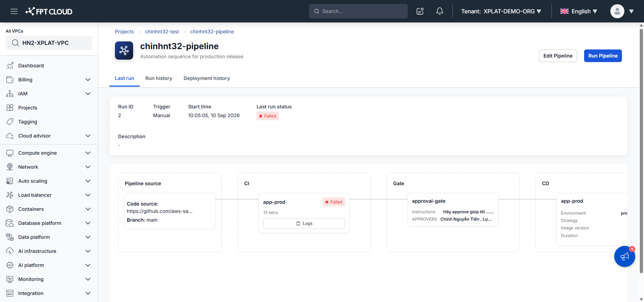This screenshot has width=644, height=302.
Task: Click the Billing wallet icon
Action: (10, 80)
